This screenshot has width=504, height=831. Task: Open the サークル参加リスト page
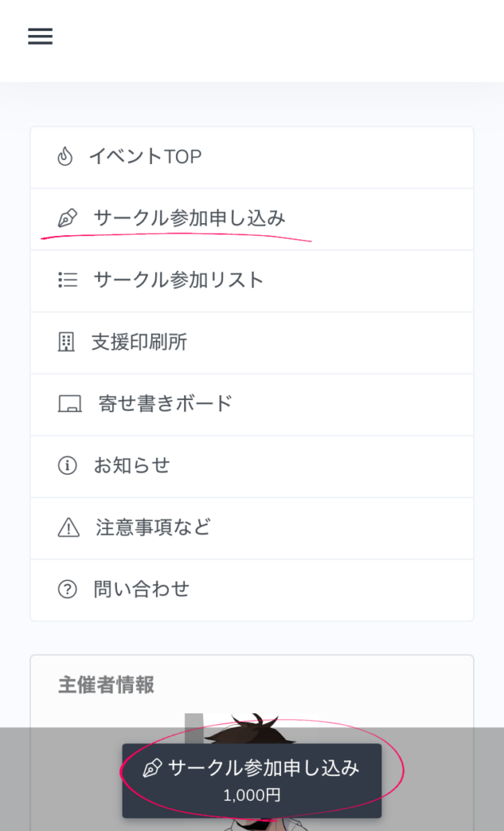[179, 280]
